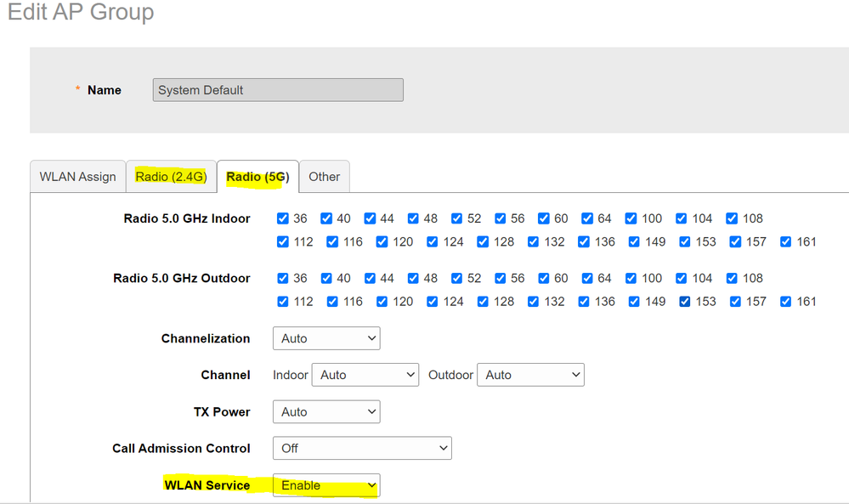This screenshot has height=504, width=849.
Task: Expand the Outdoor Channel dropdown
Action: coord(530,375)
